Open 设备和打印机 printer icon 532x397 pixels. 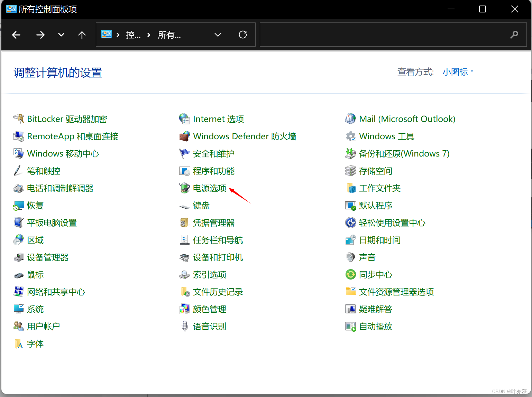coord(184,257)
